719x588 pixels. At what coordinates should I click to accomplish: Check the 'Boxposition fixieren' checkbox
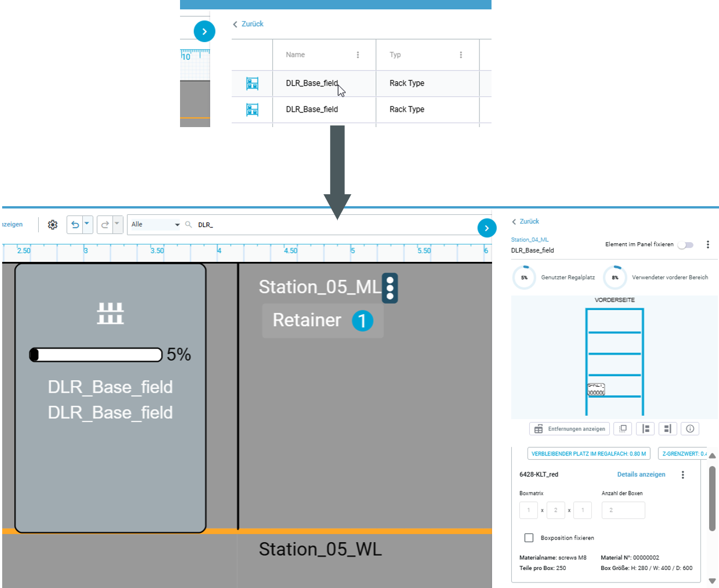(529, 538)
